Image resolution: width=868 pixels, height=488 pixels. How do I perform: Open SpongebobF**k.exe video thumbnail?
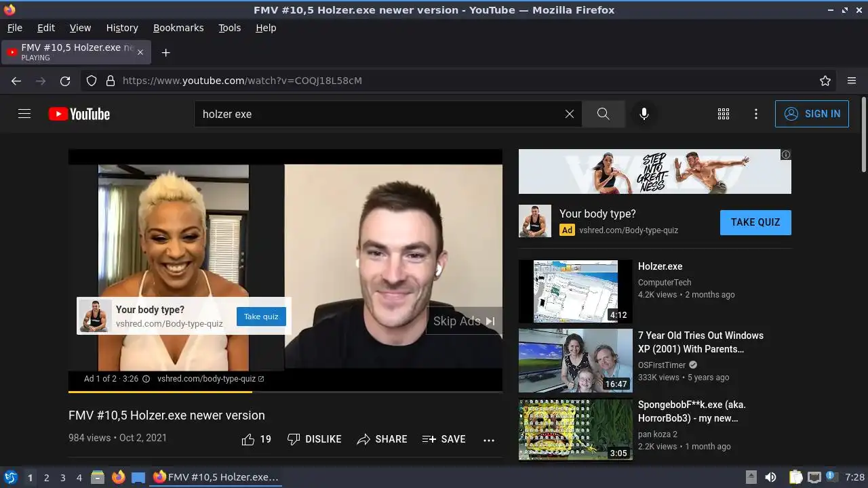[x=575, y=430]
